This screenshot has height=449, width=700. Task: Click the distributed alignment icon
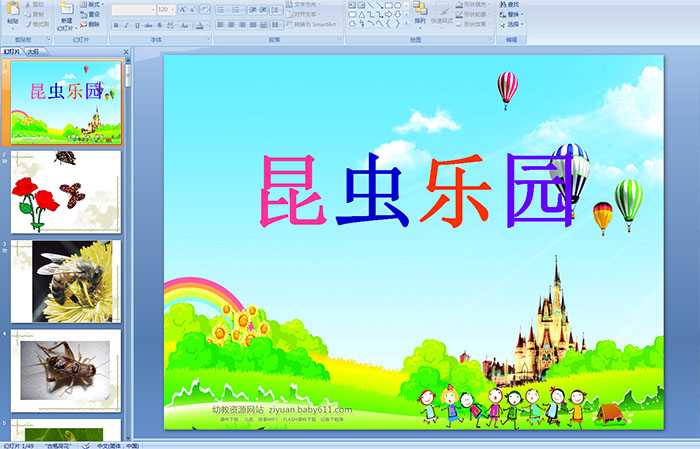pyautogui.click(x=263, y=25)
